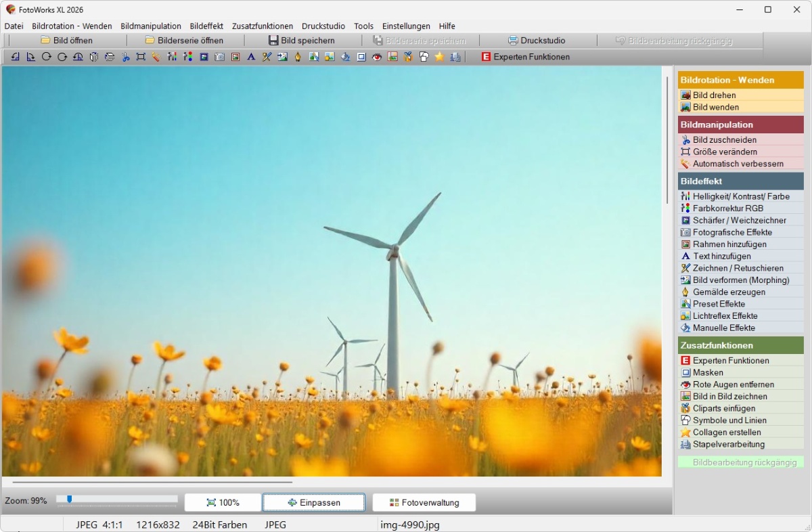Click the vertical scrollbar beside the image
The height and width of the screenshot is (532, 812).
click(x=667, y=139)
